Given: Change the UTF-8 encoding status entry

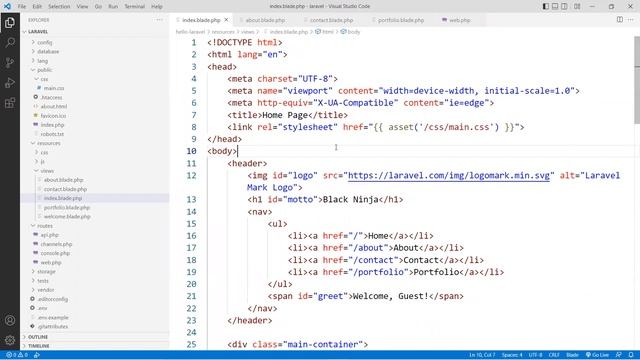Looking at the screenshot, I should click(x=536, y=355).
